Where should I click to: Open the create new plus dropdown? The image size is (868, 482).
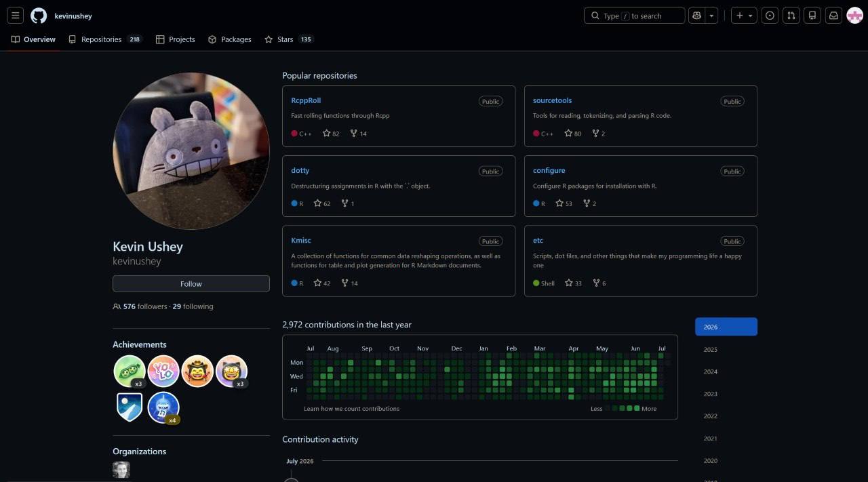744,16
